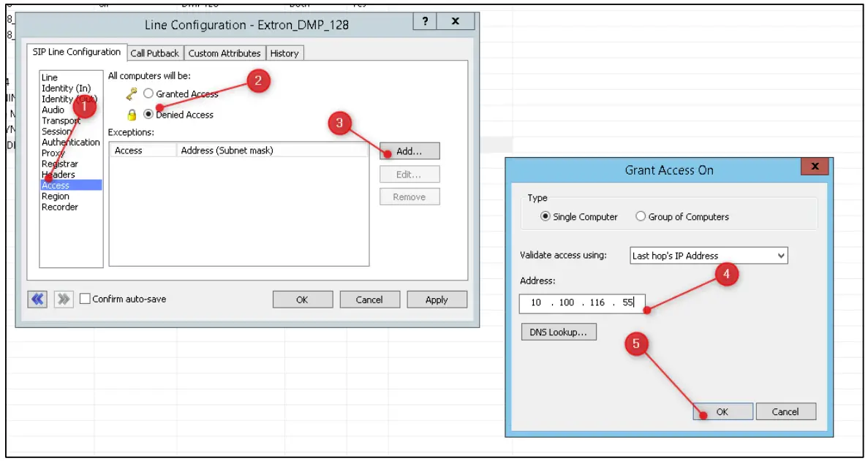Choose the Single Computer type option

[x=546, y=217]
